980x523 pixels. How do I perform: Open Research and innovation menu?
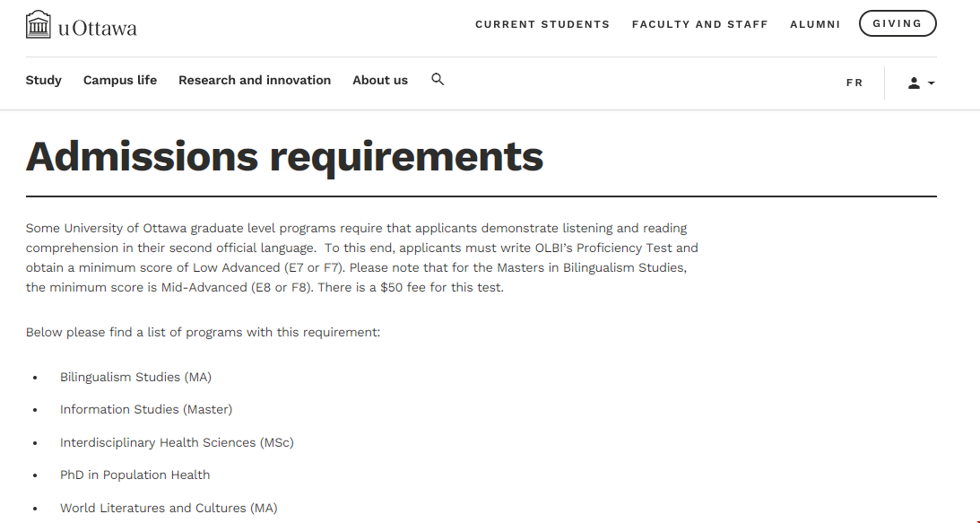point(255,80)
